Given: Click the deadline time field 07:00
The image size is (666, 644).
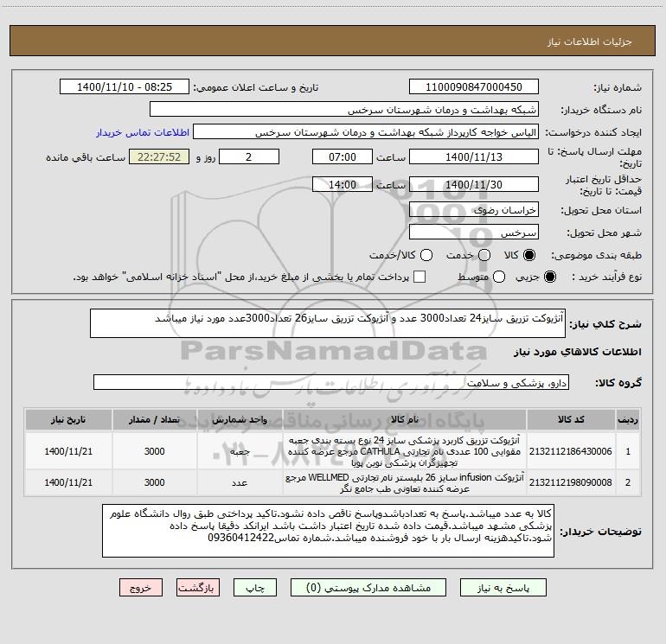Looking at the screenshot, I should click(343, 156).
